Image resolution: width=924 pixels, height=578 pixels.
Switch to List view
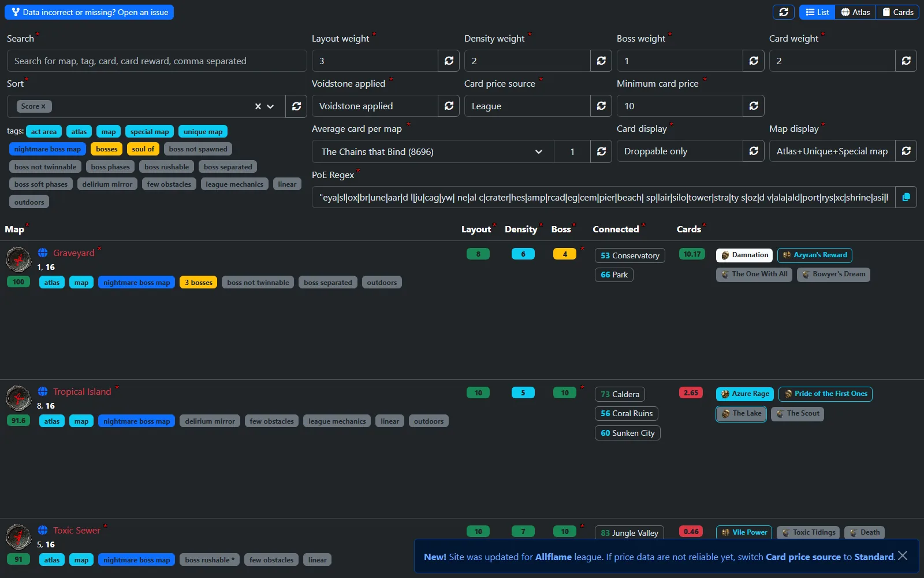click(x=817, y=12)
